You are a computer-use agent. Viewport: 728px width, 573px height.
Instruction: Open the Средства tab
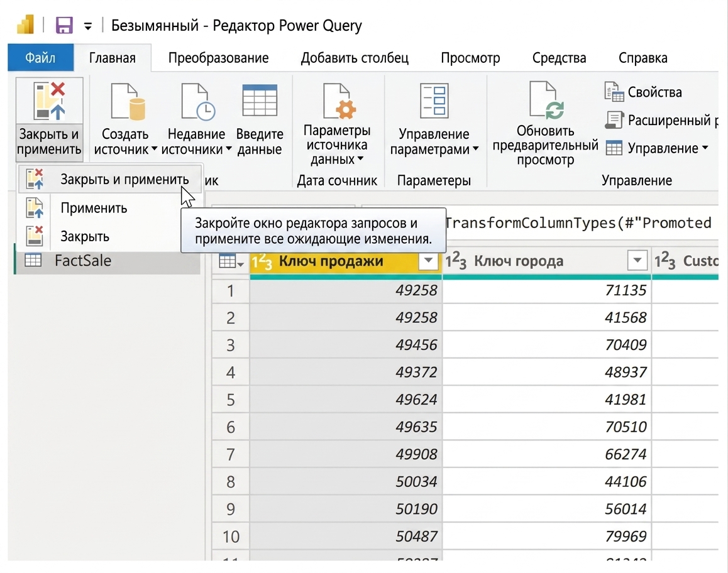click(559, 58)
